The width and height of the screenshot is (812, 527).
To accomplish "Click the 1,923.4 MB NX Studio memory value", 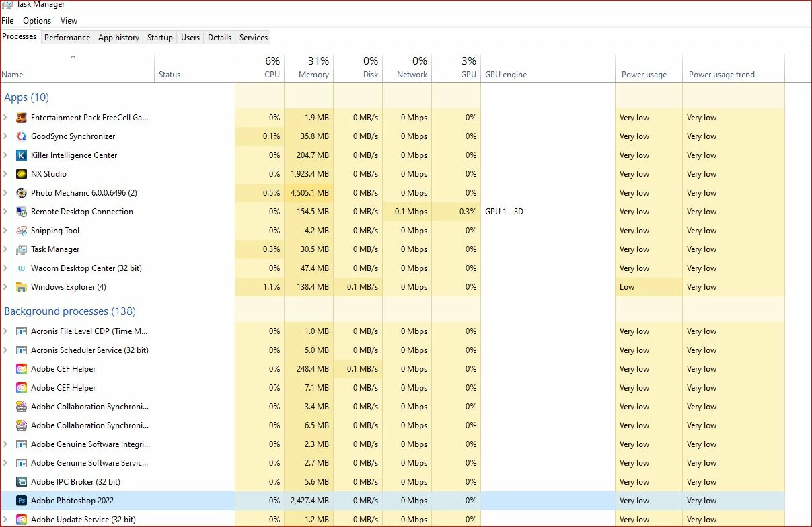I will [x=309, y=174].
